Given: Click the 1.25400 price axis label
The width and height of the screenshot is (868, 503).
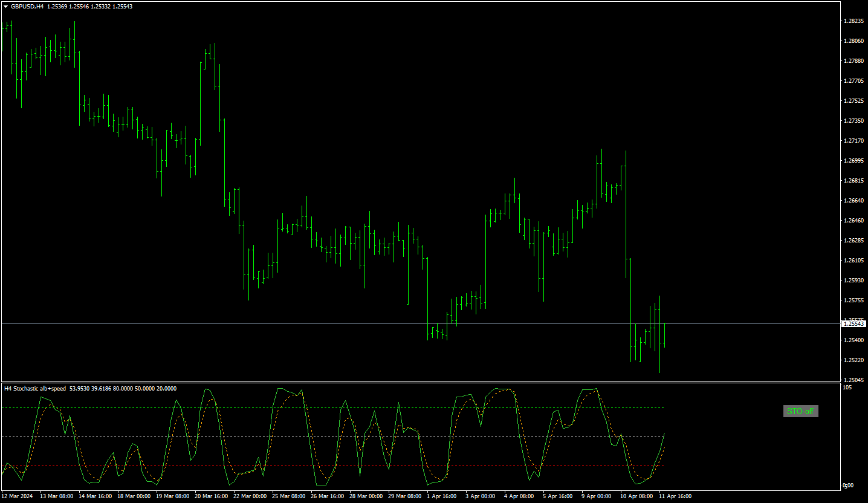Looking at the screenshot, I should [x=854, y=340].
